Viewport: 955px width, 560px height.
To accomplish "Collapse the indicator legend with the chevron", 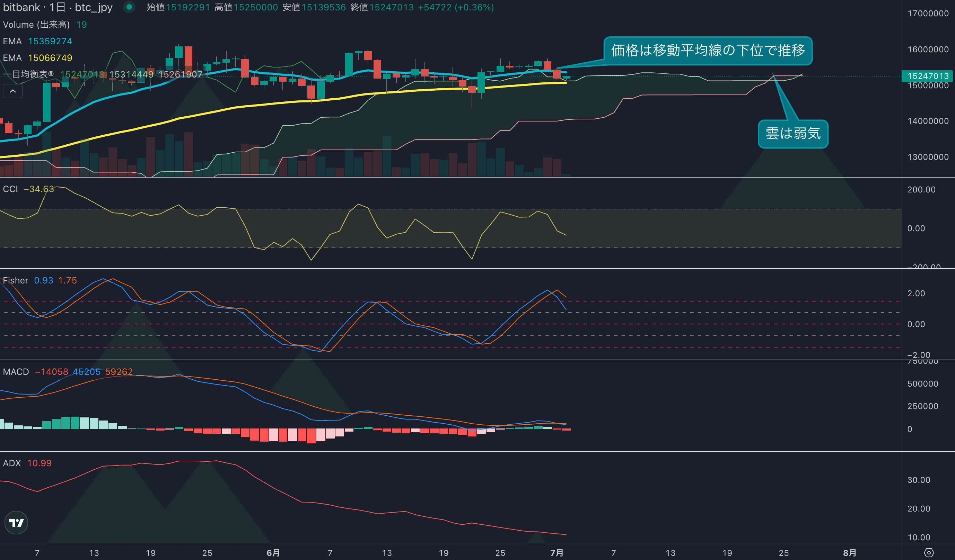I will (12, 91).
